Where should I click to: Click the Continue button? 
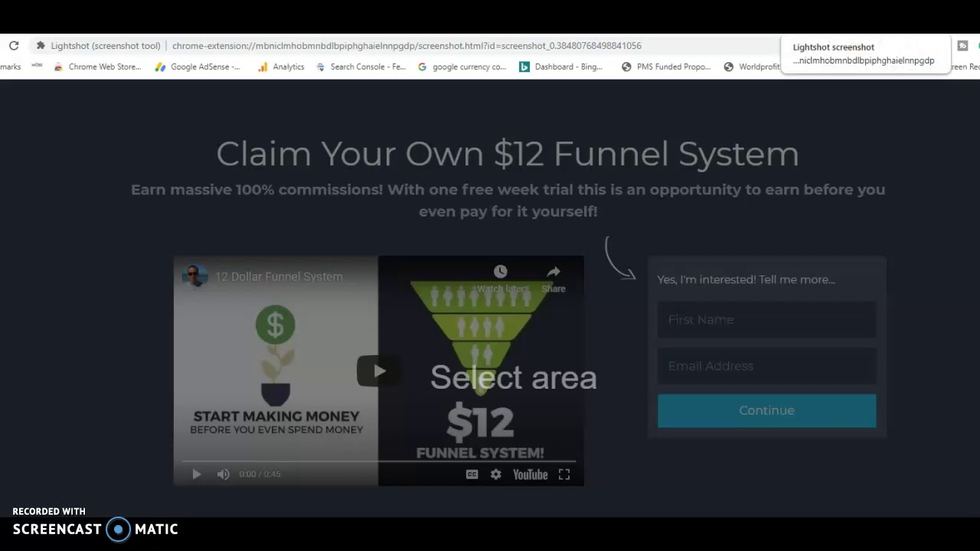point(766,411)
